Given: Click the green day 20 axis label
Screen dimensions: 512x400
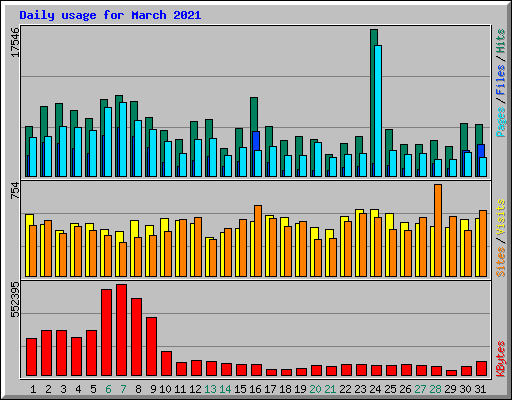Looking at the screenshot, I should pyautogui.click(x=315, y=389).
